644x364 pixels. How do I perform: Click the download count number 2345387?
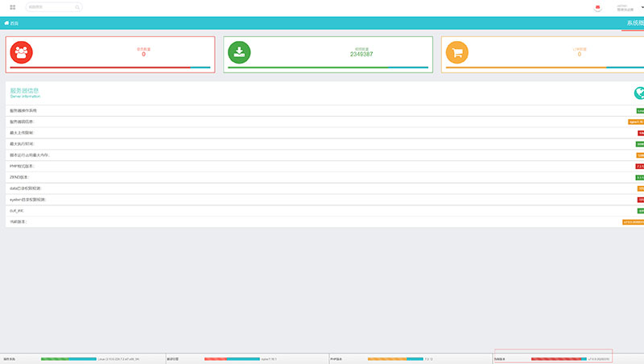pos(361,54)
